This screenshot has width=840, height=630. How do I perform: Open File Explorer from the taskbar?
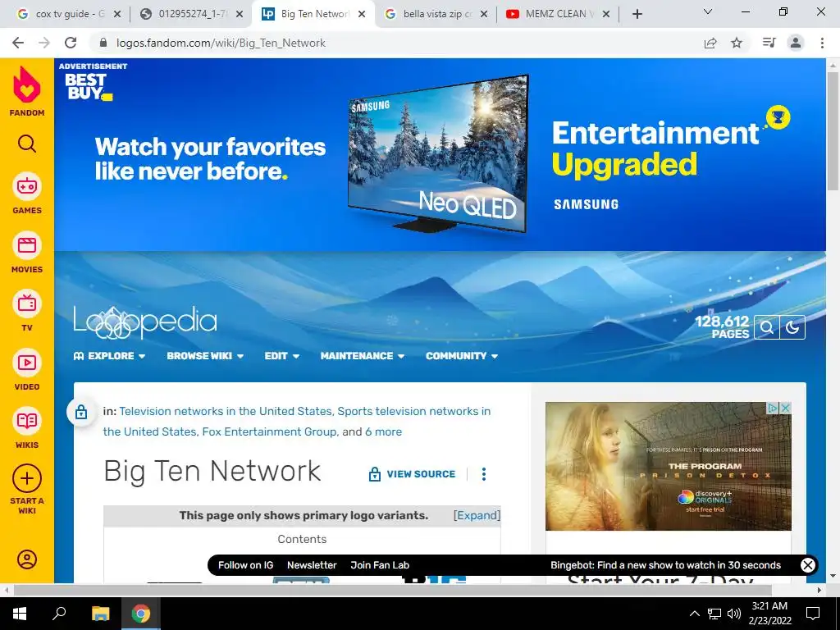tap(100, 614)
